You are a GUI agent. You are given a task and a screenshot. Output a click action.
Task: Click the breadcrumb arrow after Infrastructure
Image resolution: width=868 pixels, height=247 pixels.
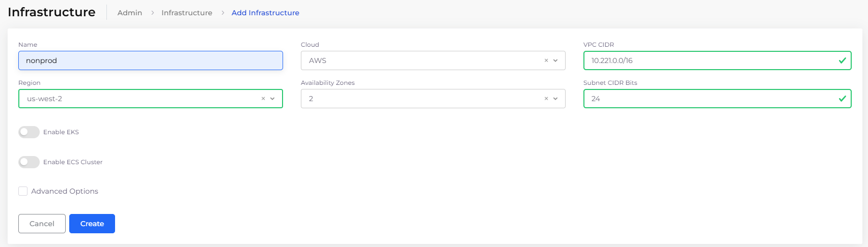[x=222, y=13]
